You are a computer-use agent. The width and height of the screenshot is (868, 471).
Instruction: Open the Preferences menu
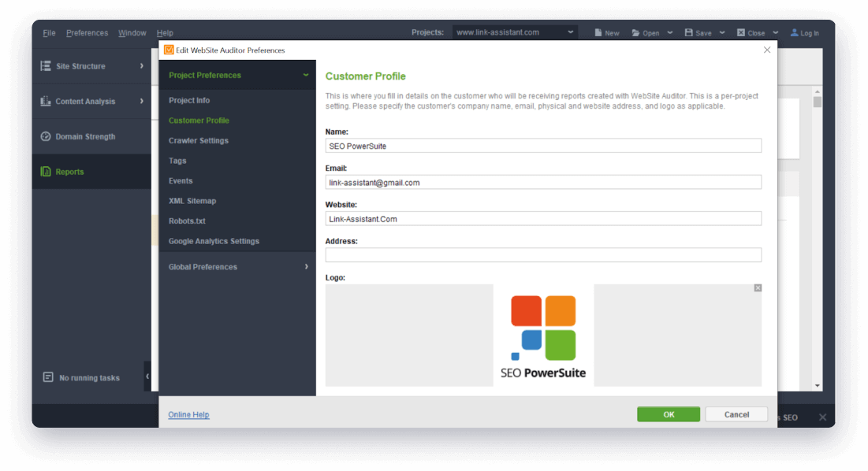pos(87,33)
